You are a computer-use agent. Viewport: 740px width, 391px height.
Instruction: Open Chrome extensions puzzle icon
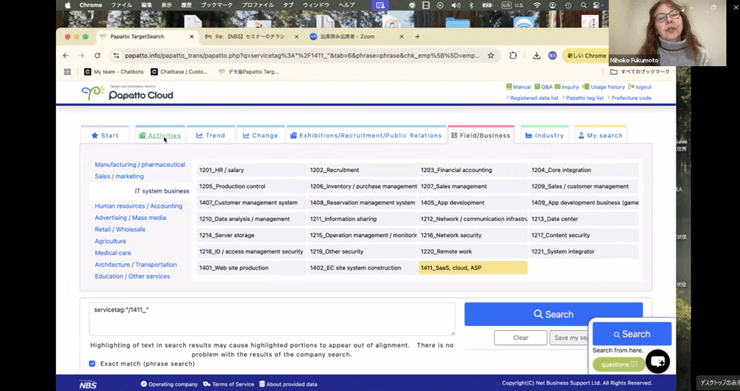pos(513,56)
